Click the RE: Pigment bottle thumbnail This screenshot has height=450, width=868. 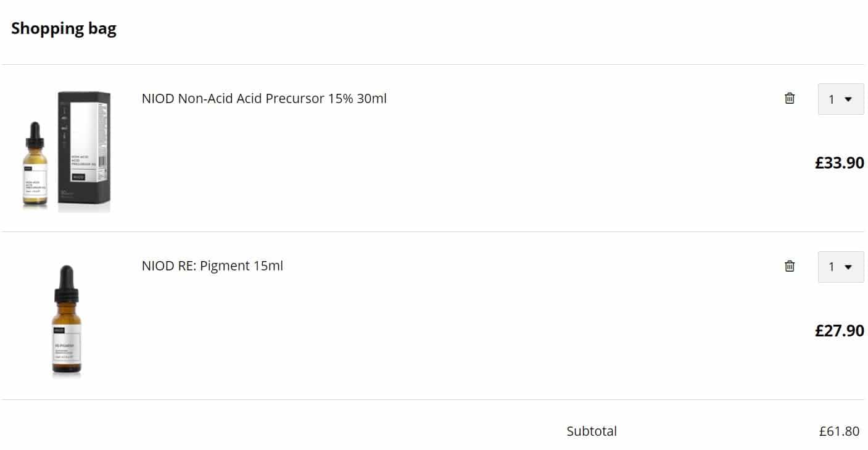coord(67,321)
